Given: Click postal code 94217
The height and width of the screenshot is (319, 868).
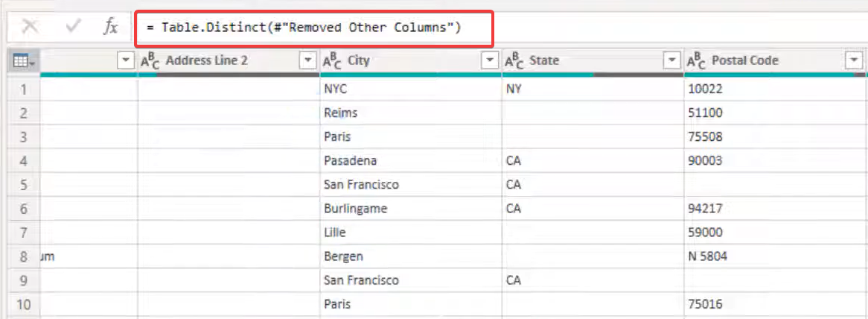Looking at the screenshot, I should click(776, 209).
